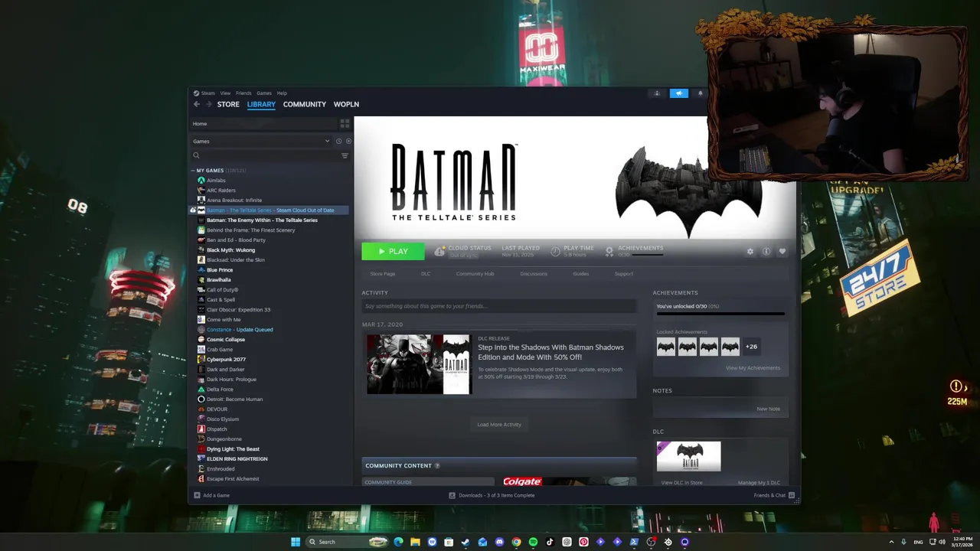This screenshot has width=980, height=551.
Task: Click Manage My 1 DLC
Action: coord(759,483)
